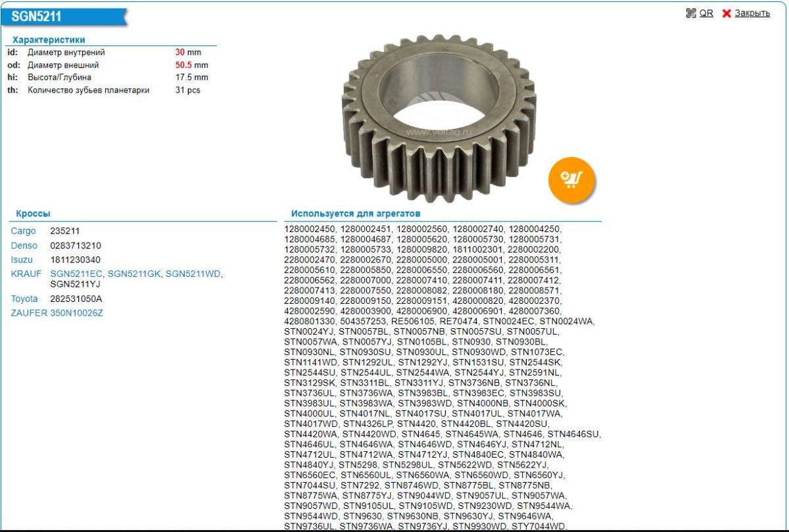Click the Кроссы section heading
The height and width of the screenshot is (532, 789).
[34, 214]
